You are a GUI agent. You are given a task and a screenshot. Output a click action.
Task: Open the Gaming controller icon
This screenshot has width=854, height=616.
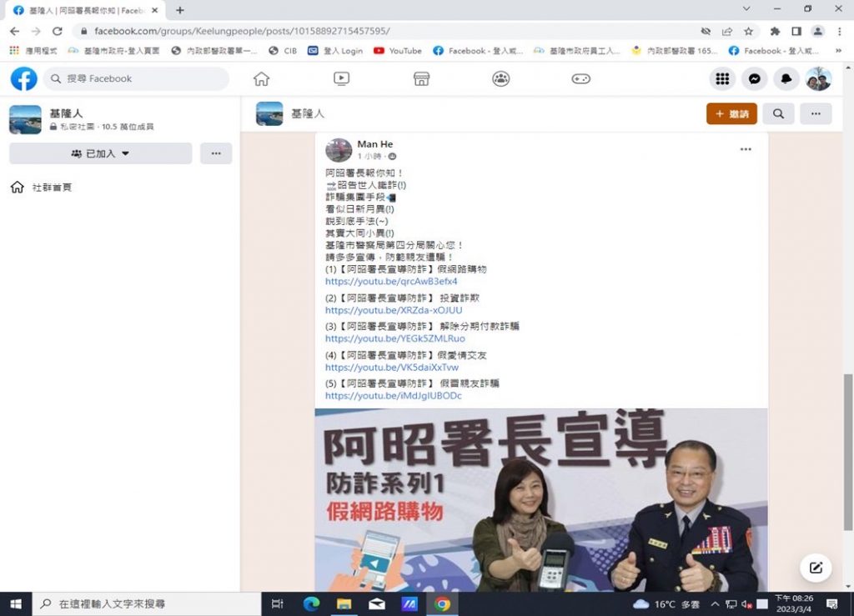point(580,79)
